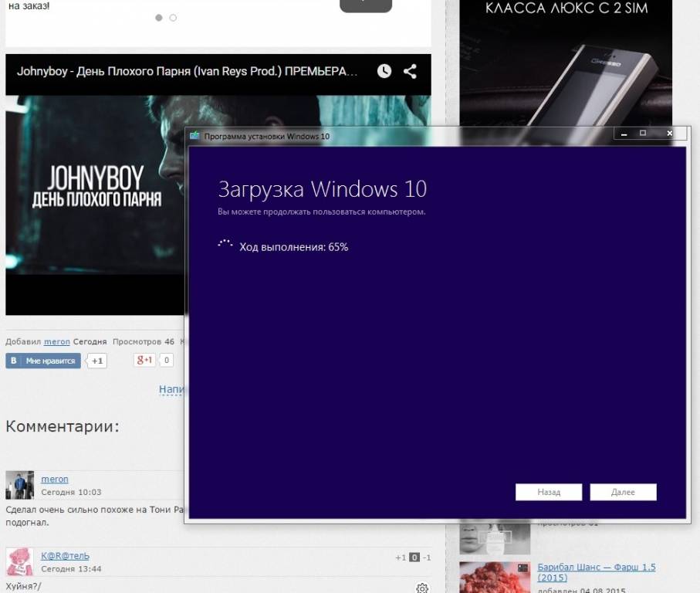Click the Google +1 share button
This screenshot has width=700, height=593.
pyautogui.click(x=144, y=360)
